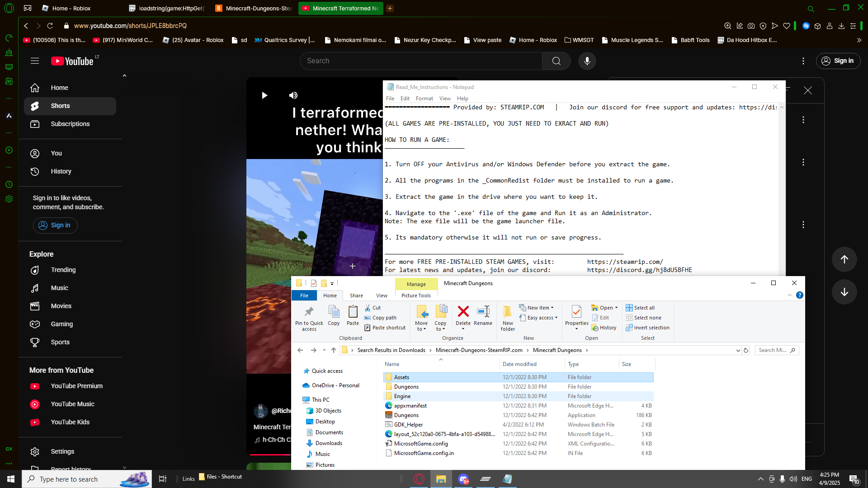The height and width of the screenshot is (488, 868).
Task: Click the Windows Start button
Action: (x=11, y=479)
